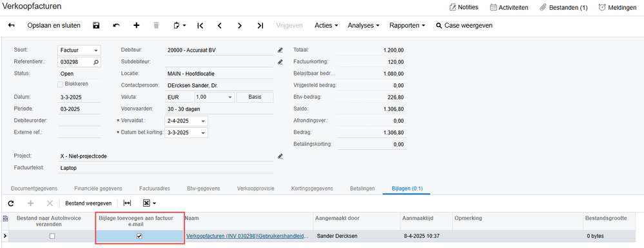
Task: Edit Debiteur with pencil icon
Action: (x=280, y=50)
